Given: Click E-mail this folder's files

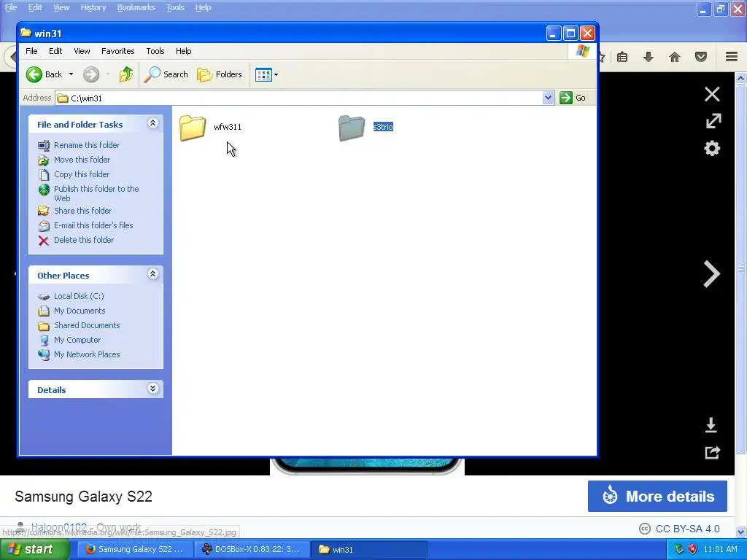Looking at the screenshot, I should click(93, 225).
